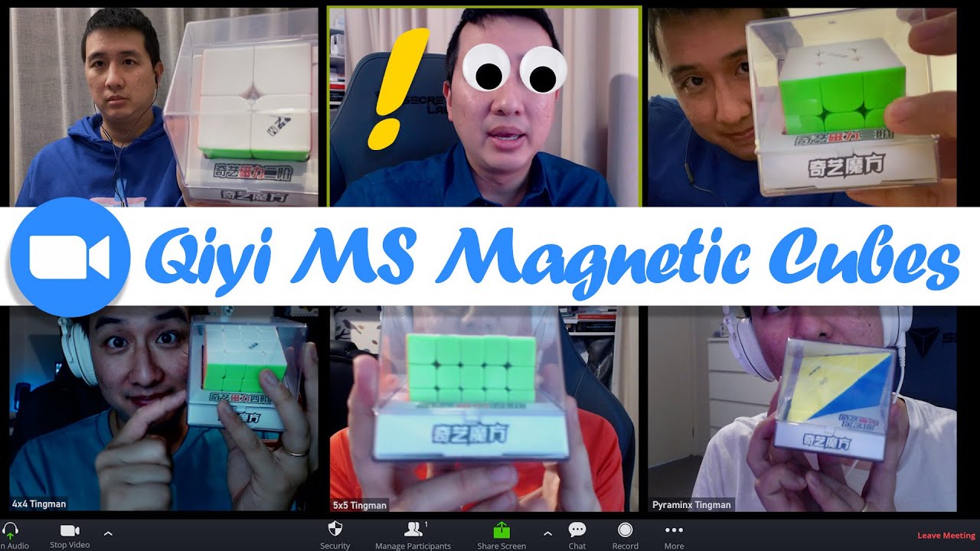Select the 4x4 Tingman video tile
The height and width of the screenshot is (551, 980).
pos(164,409)
